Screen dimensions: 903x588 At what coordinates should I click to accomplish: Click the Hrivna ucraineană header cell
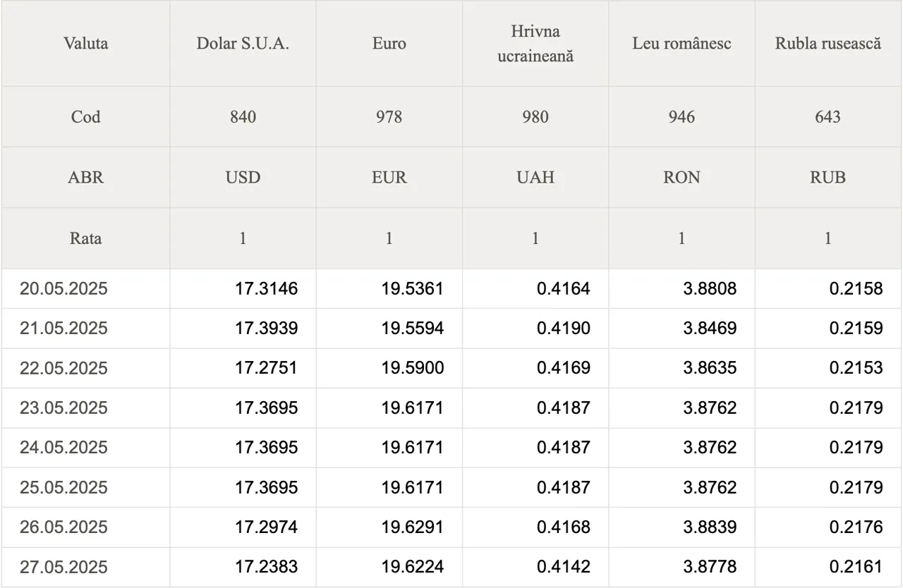[535, 43]
